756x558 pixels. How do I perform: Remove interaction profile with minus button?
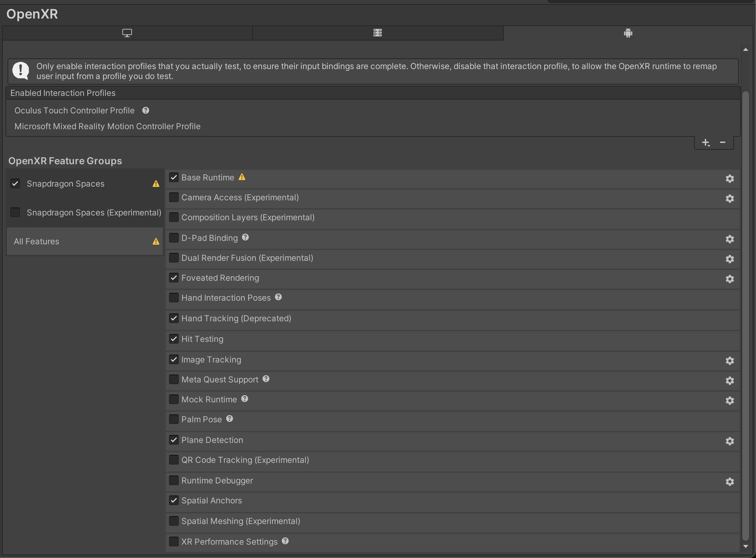pos(723,142)
